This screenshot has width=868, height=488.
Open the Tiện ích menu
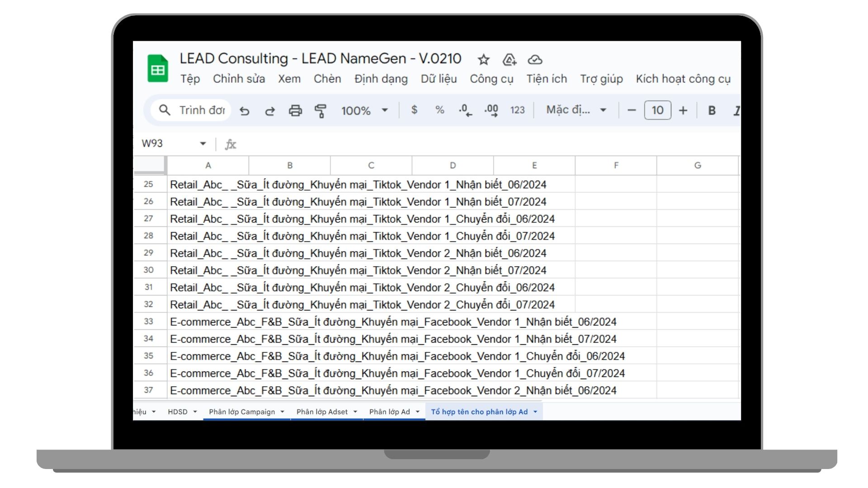(x=547, y=79)
